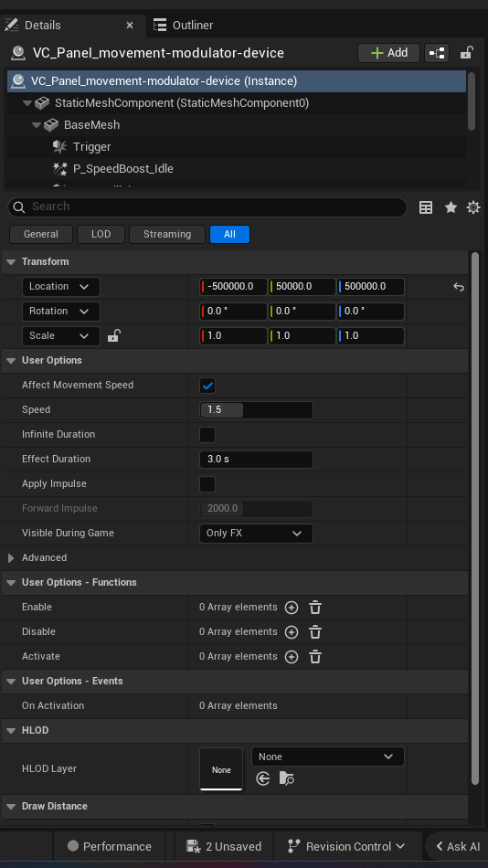This screenshot has width=488, height=868.
Task: Click the Add component button
Action: click(x=389, y=53)
